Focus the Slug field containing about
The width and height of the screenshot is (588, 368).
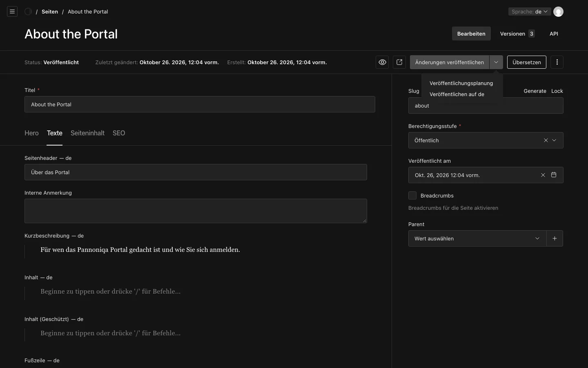coord(486,105)
